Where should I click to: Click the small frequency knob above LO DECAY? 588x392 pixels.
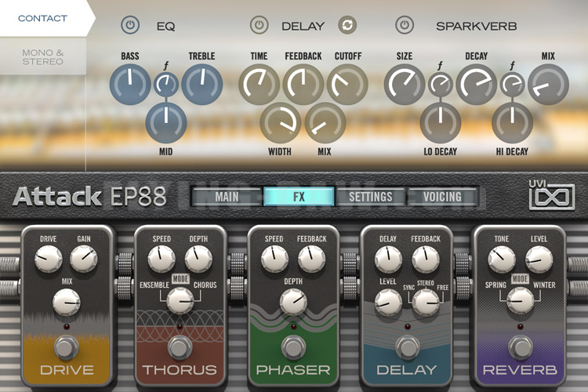point(441,85)
